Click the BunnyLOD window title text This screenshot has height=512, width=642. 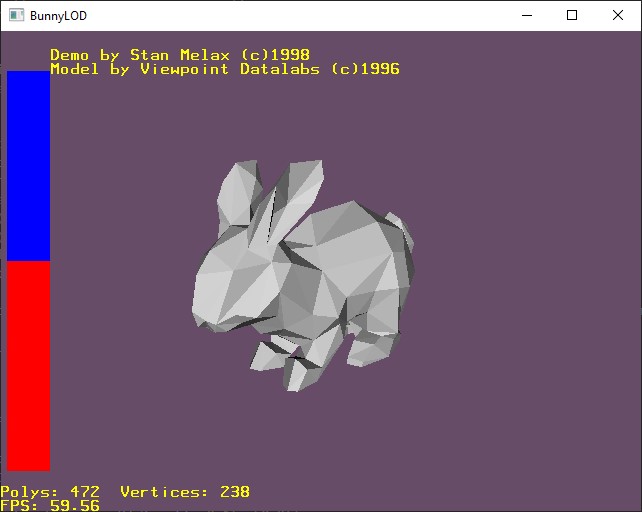point(58,16)
